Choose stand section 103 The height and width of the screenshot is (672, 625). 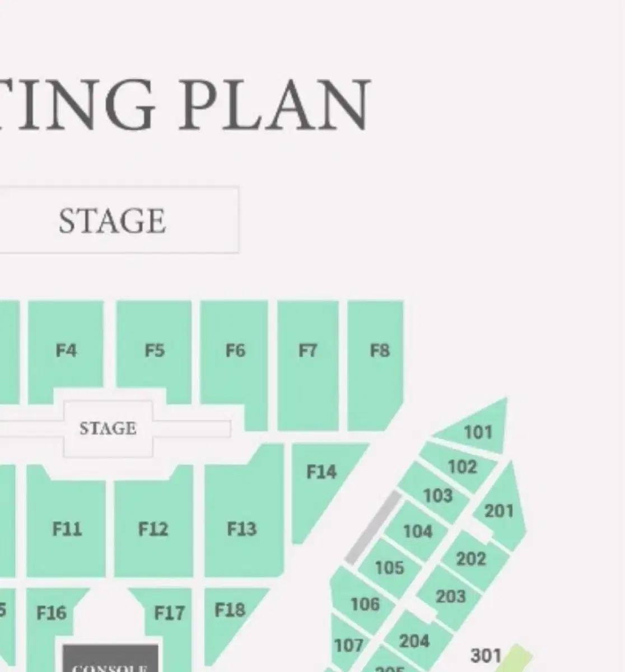tap(437, 495)
